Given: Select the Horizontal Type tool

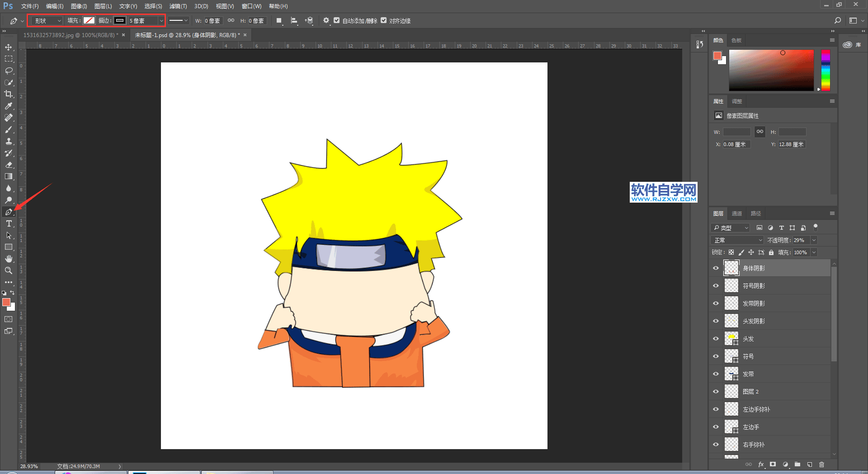Looking at the screenshot, I should click(9, 224).
